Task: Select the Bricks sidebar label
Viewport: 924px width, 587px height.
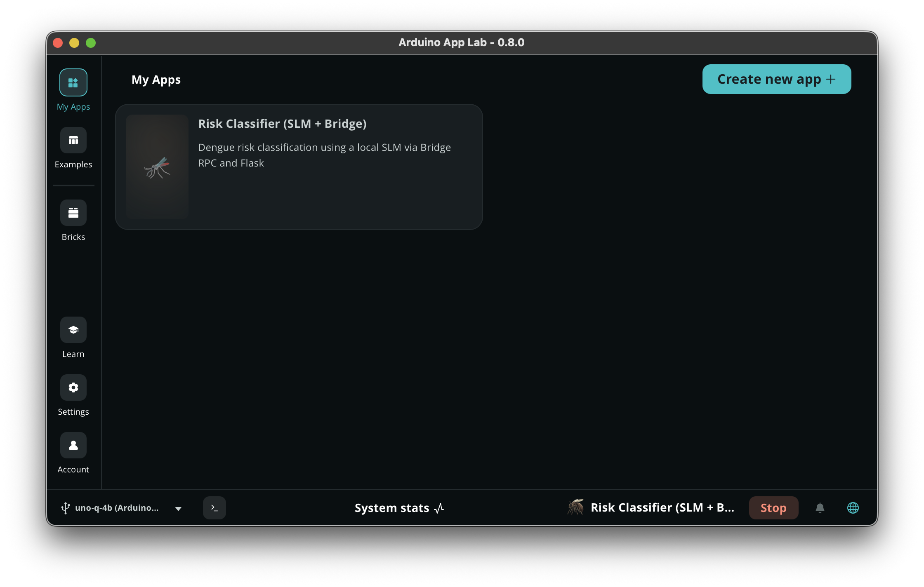Action: pyautogui.click(x=73, y=237)
